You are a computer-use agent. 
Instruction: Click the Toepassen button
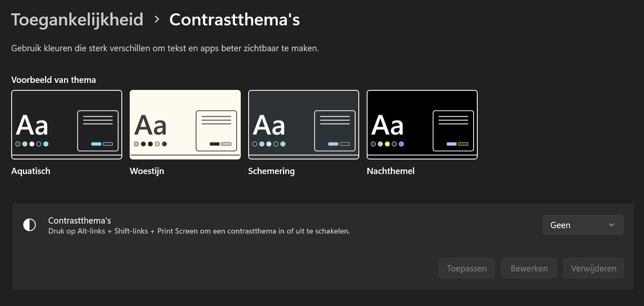pyautogui.click(x=466, y=268)
